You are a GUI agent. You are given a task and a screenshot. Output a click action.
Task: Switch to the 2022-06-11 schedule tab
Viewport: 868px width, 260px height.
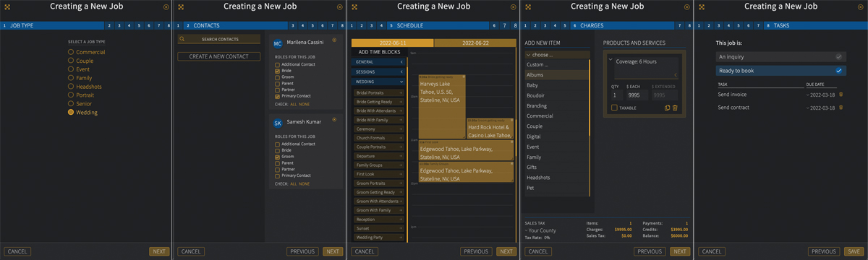pos(392,43)
